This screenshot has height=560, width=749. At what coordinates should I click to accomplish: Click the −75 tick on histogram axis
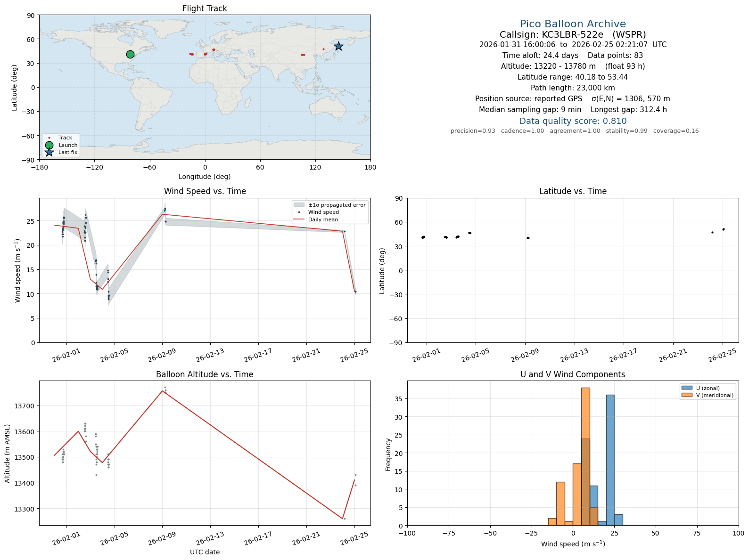coord(449,533)
